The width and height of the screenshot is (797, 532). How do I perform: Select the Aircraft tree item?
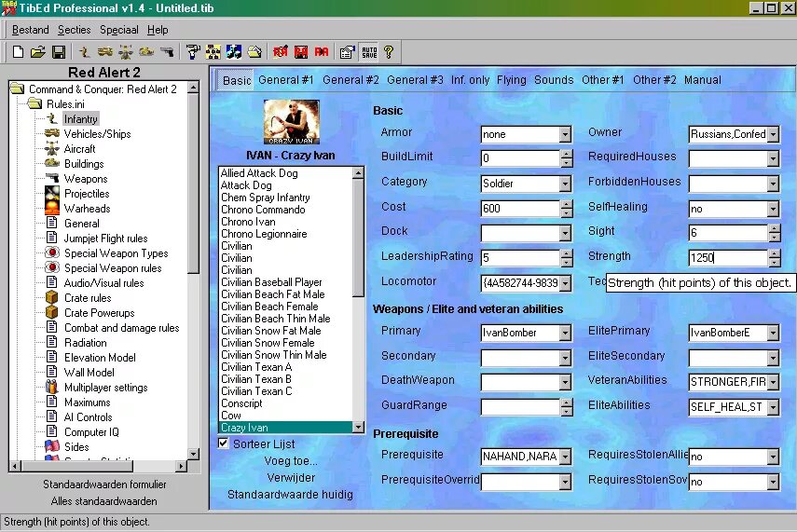[x=79, y=149]
